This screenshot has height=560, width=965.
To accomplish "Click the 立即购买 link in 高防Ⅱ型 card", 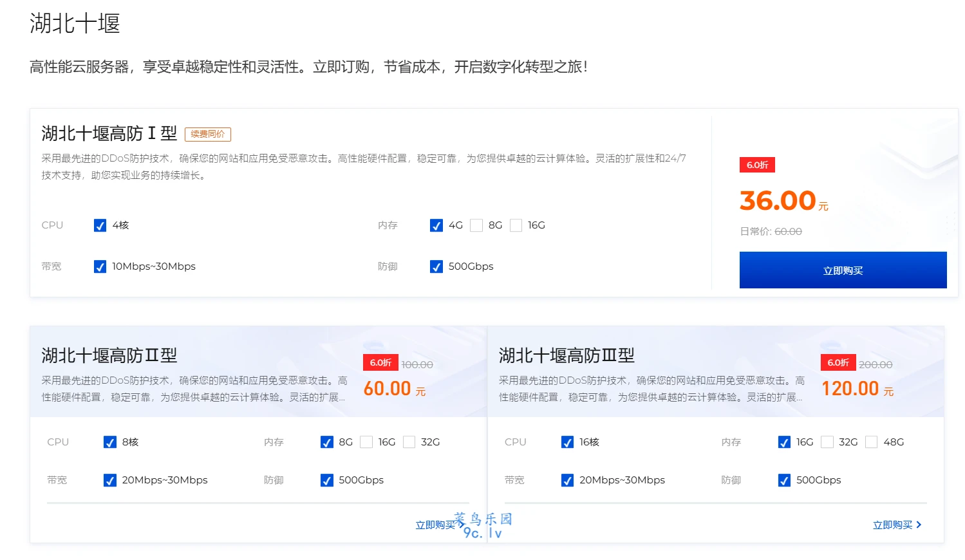I will coord(435,525).
